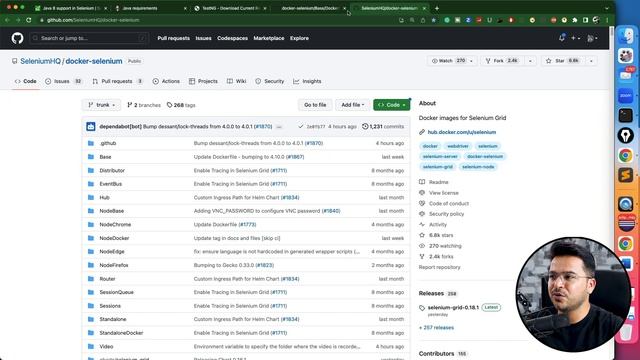Open Explore in top navigation

[299, 38]
